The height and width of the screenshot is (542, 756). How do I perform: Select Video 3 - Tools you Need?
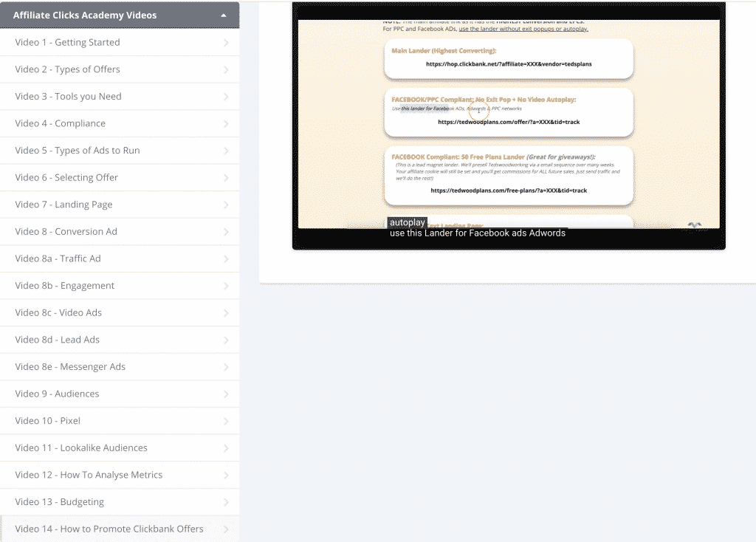[x=120, y=97]
